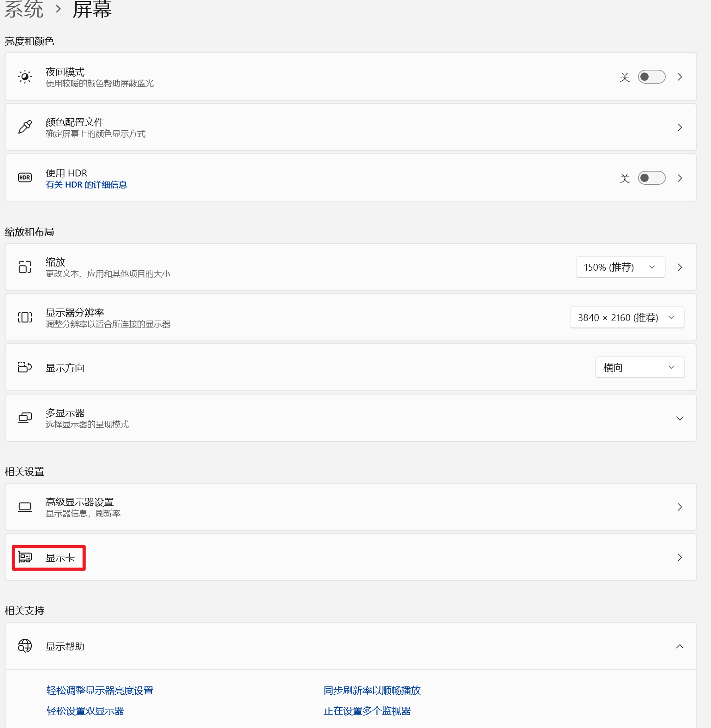Select the 使用 HDR title text
Image resolution: width=711 pixels, height=728 pixels.
pyautogui.click(x=66, y=173)
